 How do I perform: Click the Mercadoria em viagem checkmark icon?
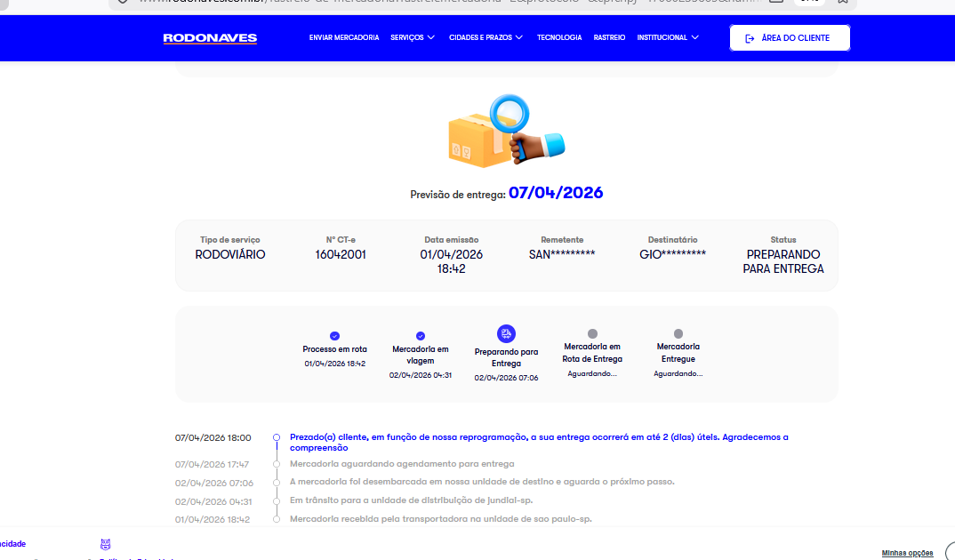click(x=421, y=336)
